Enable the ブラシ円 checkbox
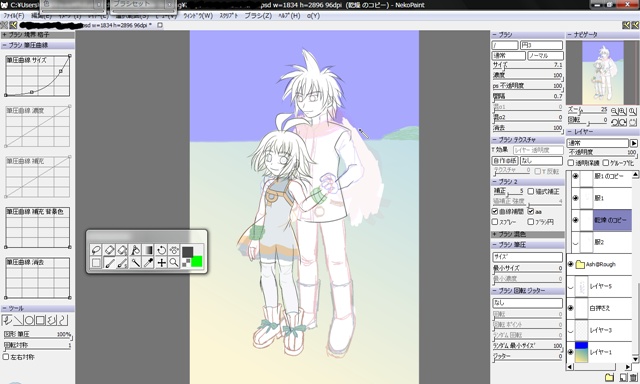The width and height of the screenshot is (640, 384). [531, 222]
